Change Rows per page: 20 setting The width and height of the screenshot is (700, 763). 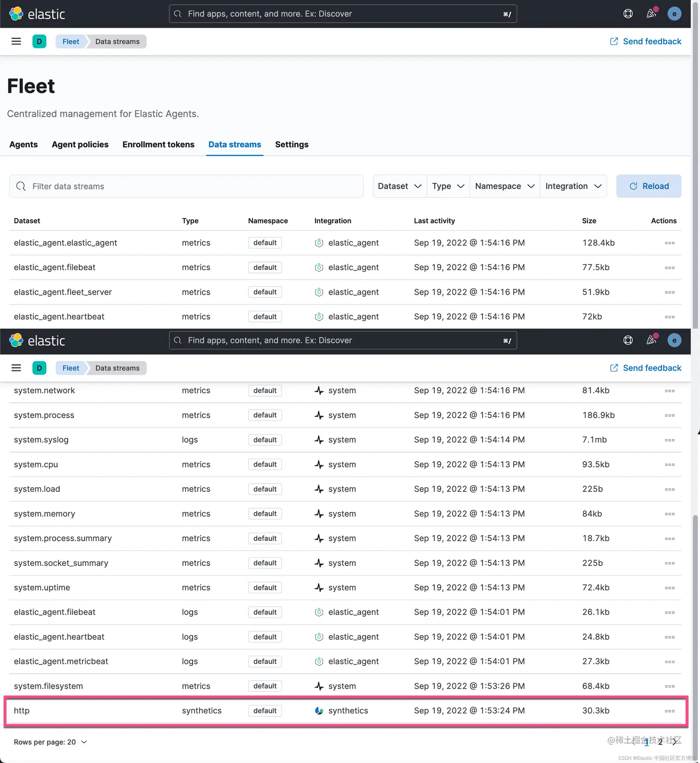pos(50,742)
